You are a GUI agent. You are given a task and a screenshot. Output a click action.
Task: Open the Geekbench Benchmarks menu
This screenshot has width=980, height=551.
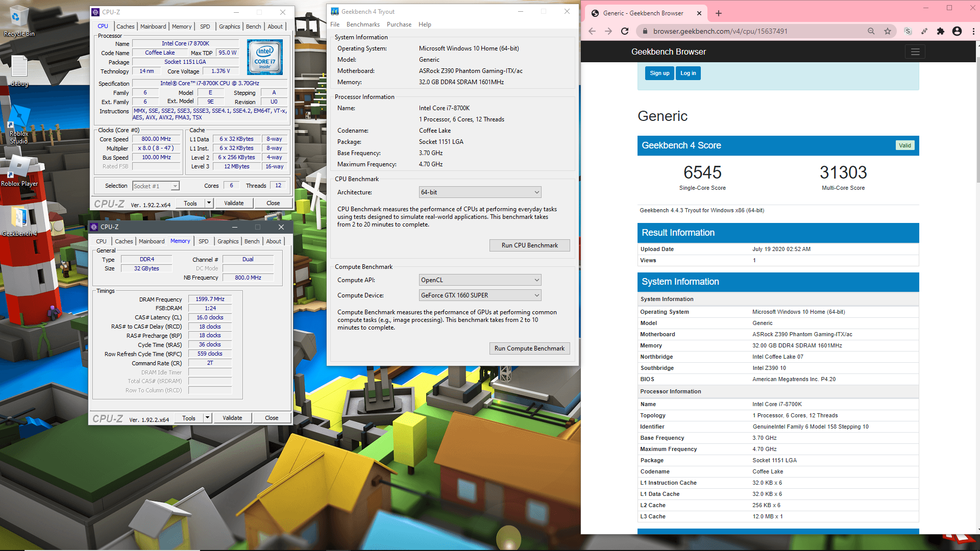tap(363, 24)
